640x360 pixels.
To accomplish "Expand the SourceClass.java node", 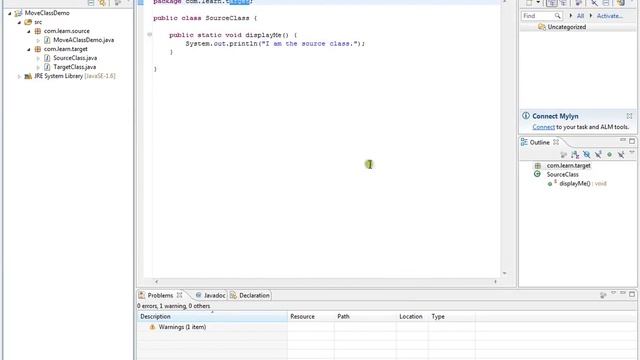I will coord(38,58).
